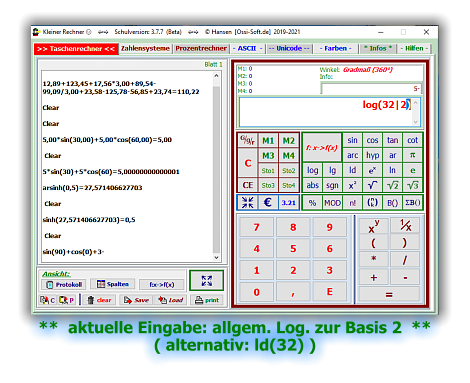Click the number 7 key

coord(256,227)
